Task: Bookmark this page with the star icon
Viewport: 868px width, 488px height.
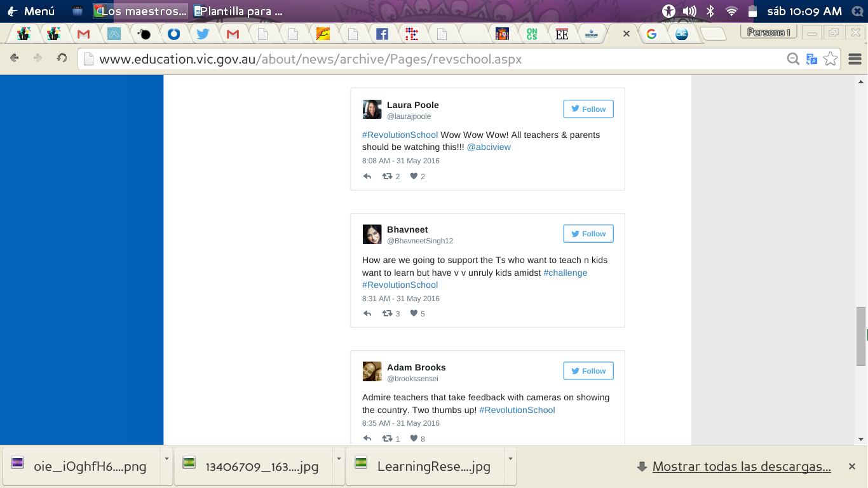Action: (830, 59)
